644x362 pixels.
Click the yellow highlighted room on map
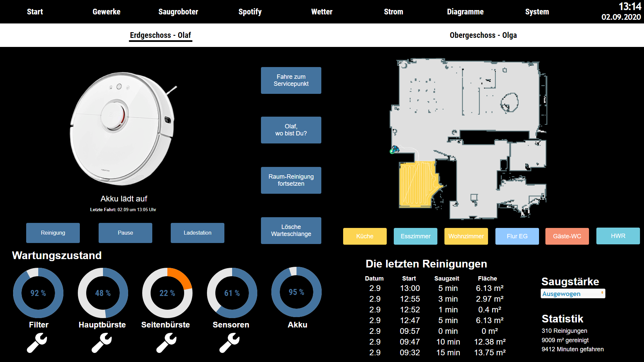(x=416, y=184)
